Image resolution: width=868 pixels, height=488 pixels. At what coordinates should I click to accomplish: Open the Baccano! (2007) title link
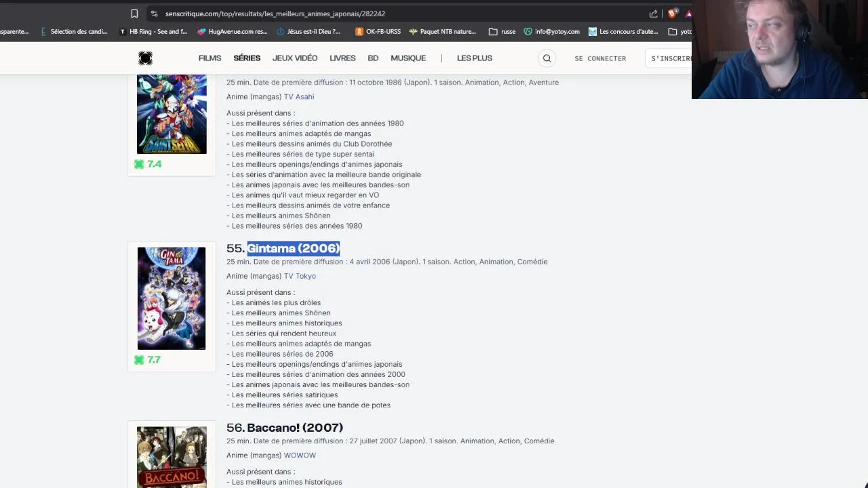(x=295, y=428)
